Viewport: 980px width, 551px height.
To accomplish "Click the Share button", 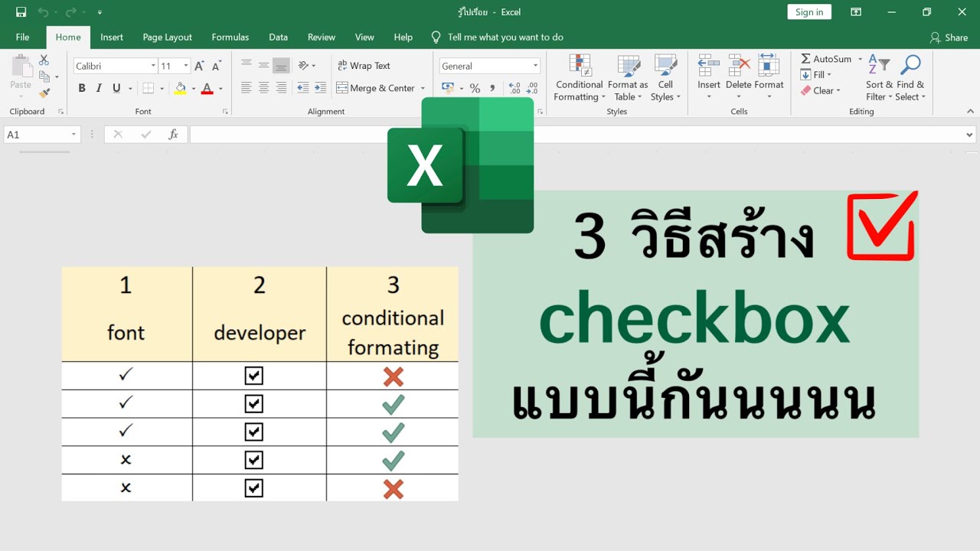I will (949, 37).
